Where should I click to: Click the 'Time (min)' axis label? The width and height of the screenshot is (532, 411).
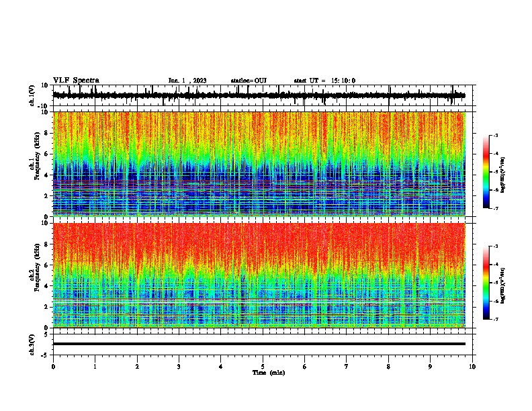pyautogui.click(x=269, y=373)
